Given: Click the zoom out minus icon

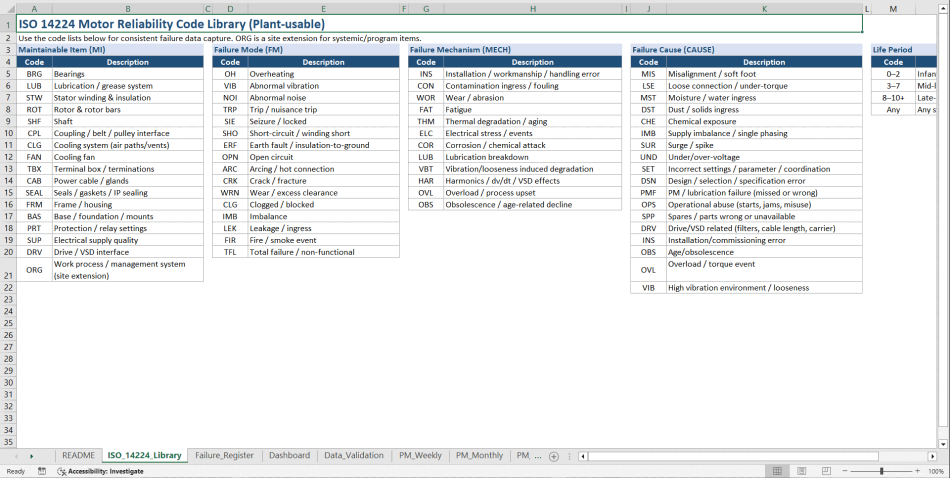Looking at the screenshot, I should (846, 471).
